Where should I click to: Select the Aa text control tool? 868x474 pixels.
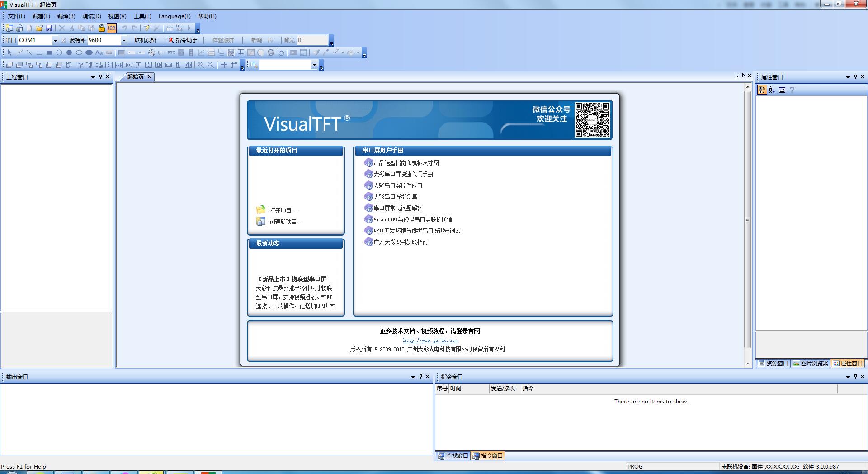98,53
